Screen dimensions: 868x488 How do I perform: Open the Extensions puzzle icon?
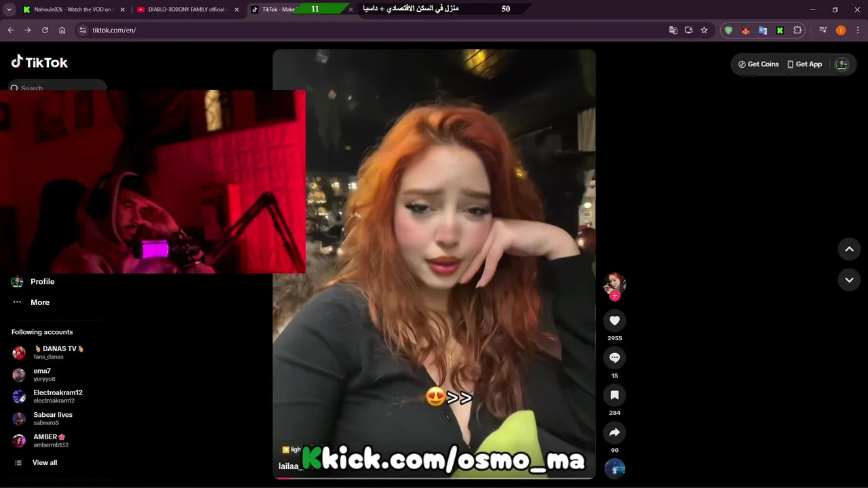797,30
